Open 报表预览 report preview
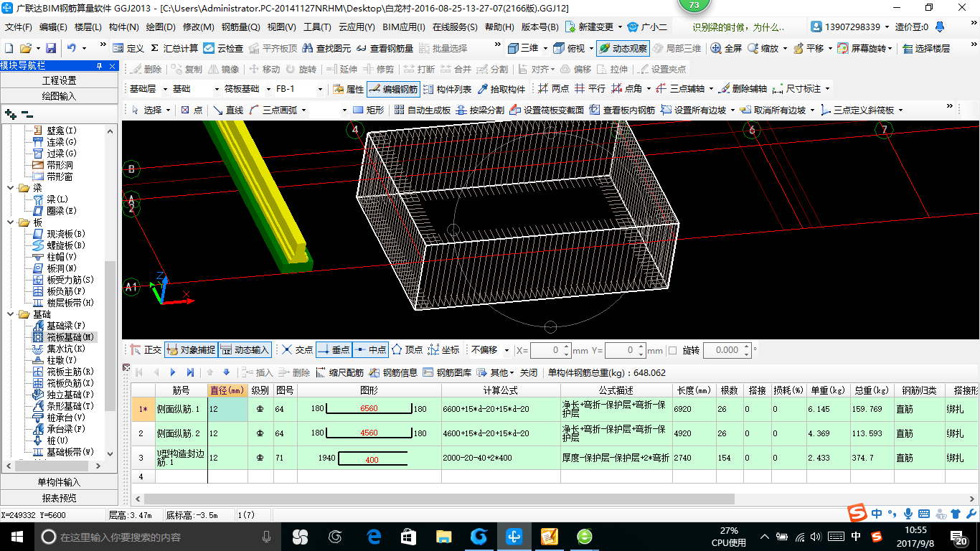 (x=59, y=498)
